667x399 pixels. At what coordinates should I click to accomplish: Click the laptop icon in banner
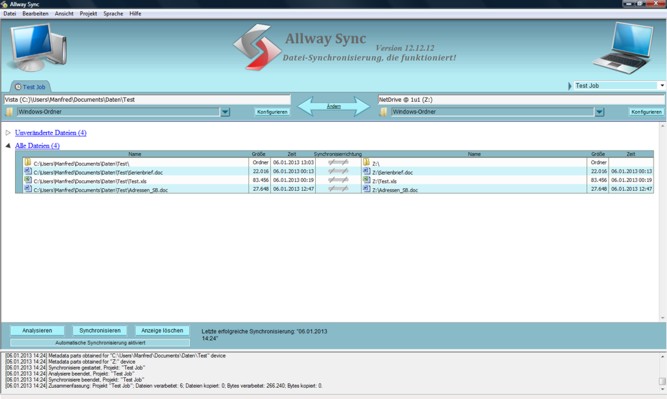624,48
